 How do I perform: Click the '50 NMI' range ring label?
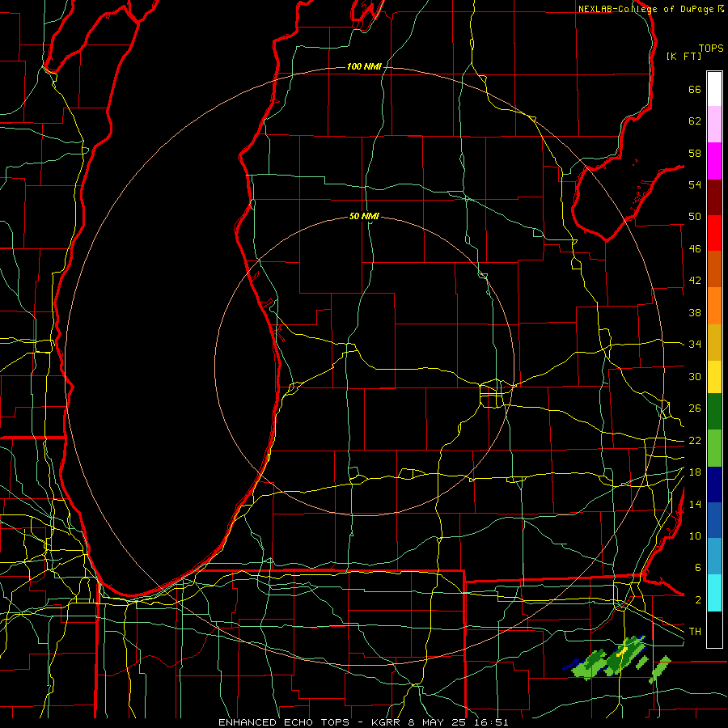click(364, 216)
